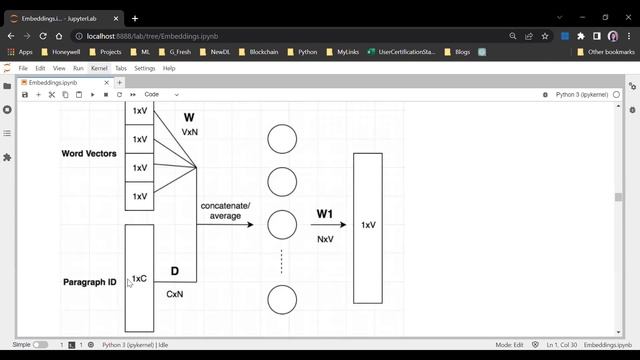Interrupt the kernel with stop icon
Image resolution: width=640 pixels, height=360 pixels.
(106, 95)
